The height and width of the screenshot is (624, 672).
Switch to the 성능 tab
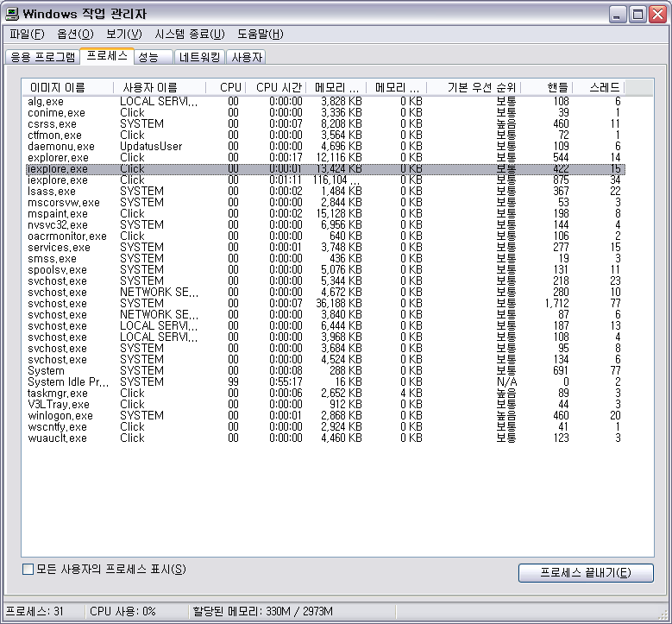tap(148, 57)
